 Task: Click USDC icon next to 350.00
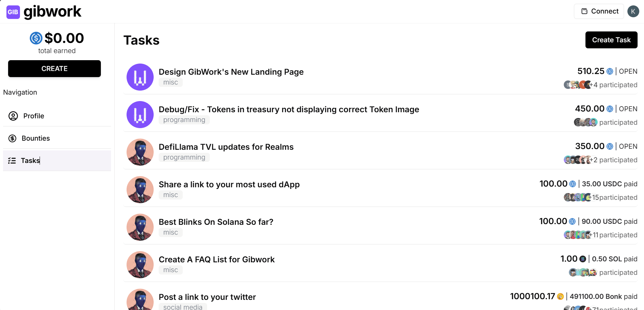coord(610,146)
